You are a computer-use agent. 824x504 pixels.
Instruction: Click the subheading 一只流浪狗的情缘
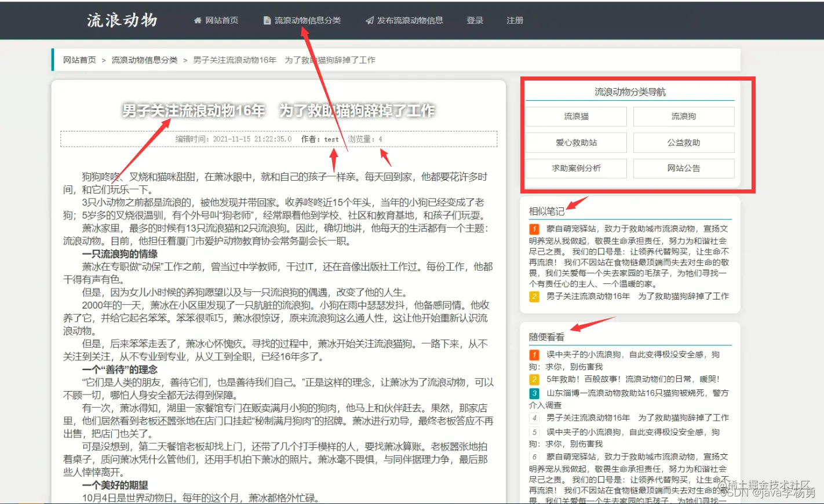coord(120,254)
